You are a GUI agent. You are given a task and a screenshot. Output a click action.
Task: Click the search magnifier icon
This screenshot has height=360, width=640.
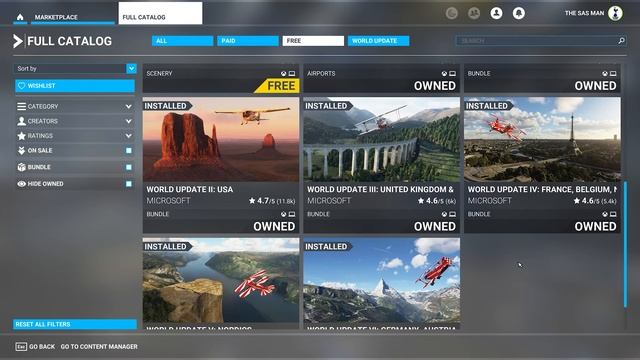pos(621,40)
